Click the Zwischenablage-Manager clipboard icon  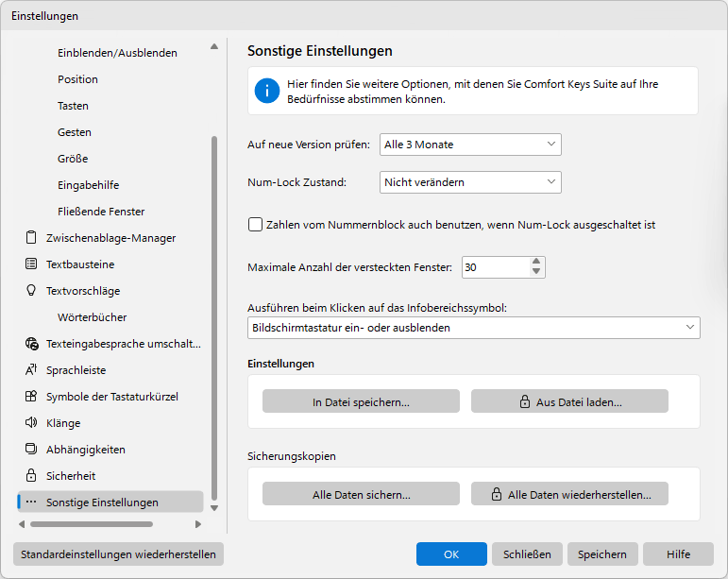[x=31, y=238]
